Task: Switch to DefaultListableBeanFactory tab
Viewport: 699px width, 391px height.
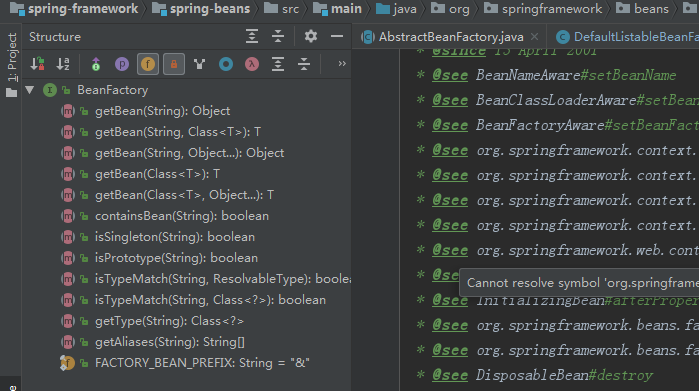Action: tap(636, 37)
